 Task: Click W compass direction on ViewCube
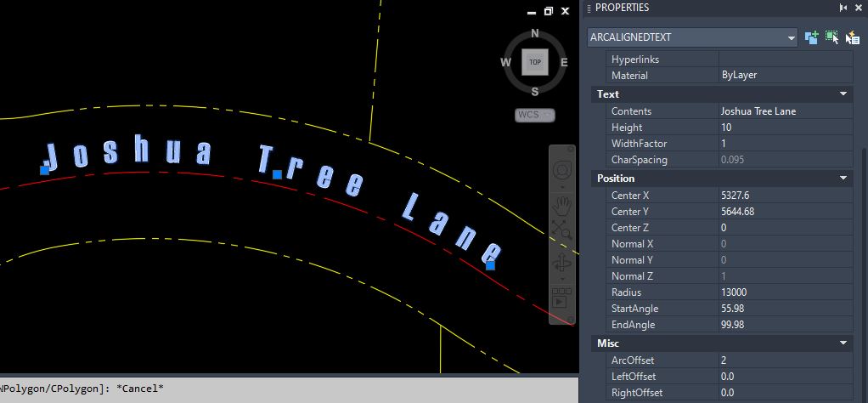tap(505, 63)
